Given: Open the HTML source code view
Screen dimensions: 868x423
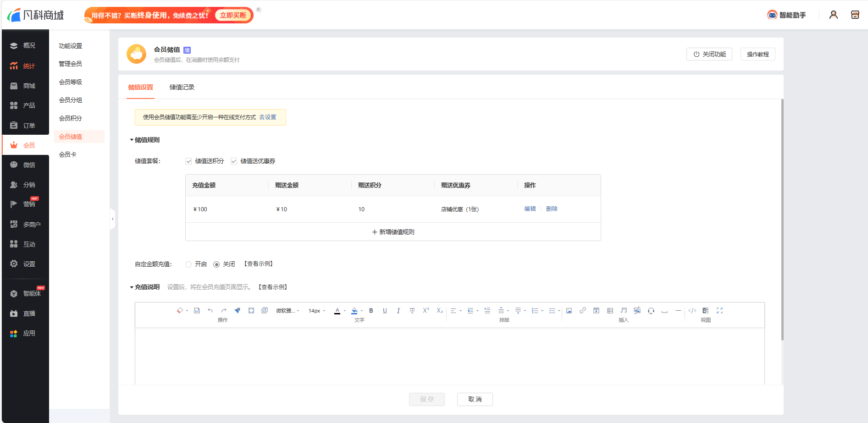Looking at the screenshot, I should point(692,311).
